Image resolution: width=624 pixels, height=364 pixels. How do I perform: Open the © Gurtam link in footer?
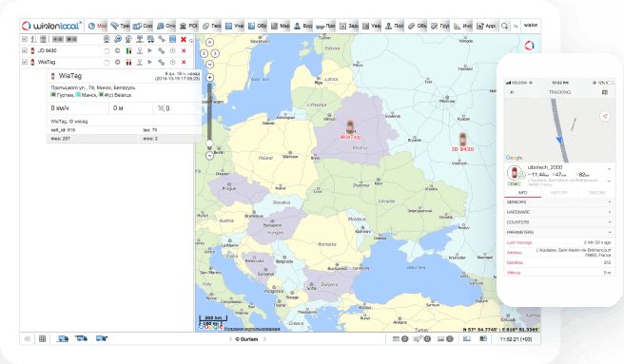tap(246, 339)
